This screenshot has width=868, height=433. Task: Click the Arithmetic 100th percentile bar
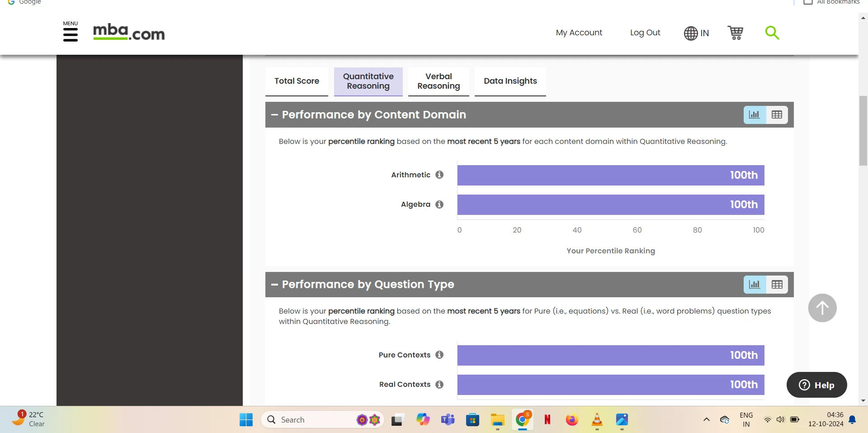click(x=610, y=175)
